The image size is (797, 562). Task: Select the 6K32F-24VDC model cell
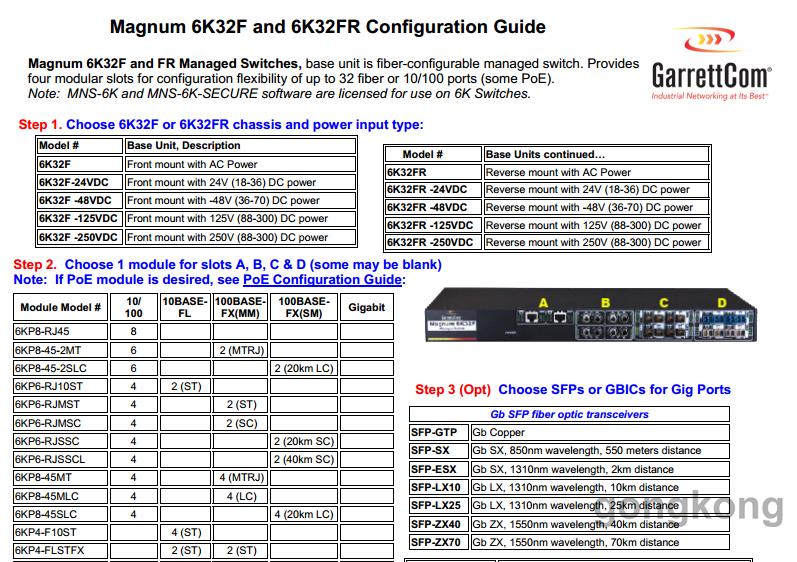tap(80, 182)
